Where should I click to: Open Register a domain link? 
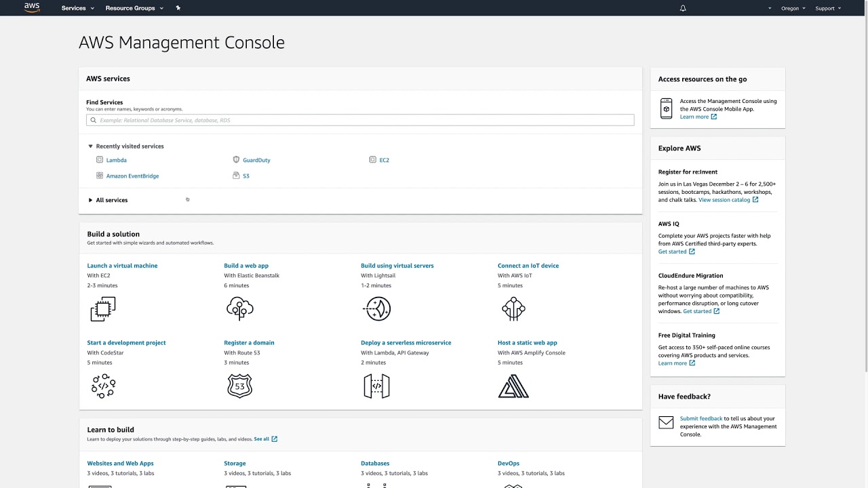click(x=249, y=343)
